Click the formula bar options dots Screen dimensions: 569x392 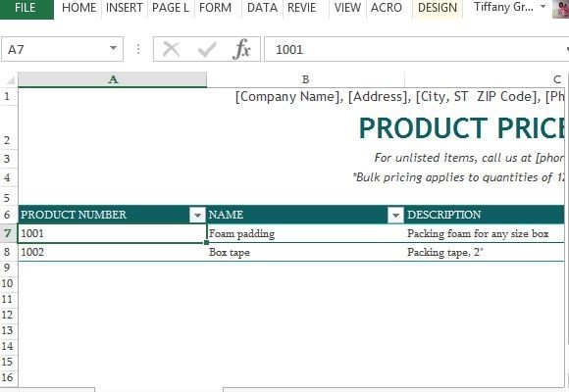coord(138,49)
